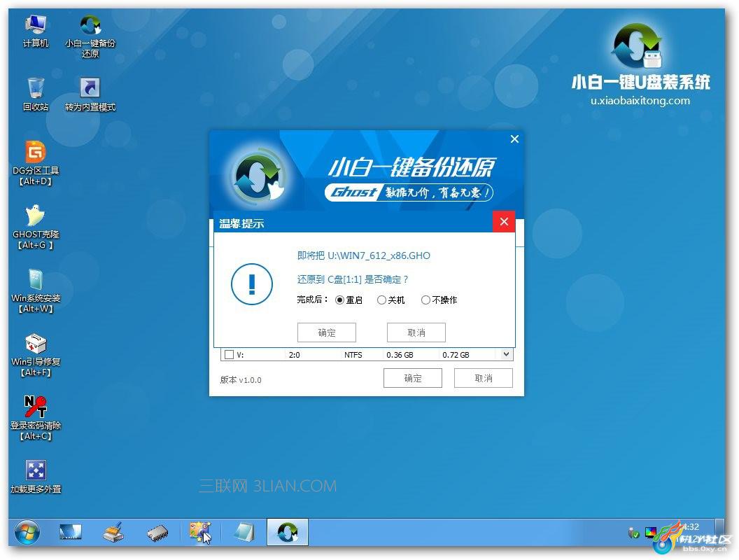Open 登录密码清除 desktop icon
This screenshot has width=739, height=560.
(x=36, y=418)
